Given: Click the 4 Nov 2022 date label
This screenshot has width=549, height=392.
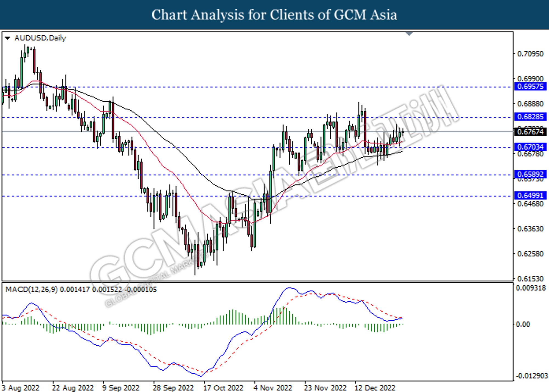Looking at the screenshot, I should (273, 388).
